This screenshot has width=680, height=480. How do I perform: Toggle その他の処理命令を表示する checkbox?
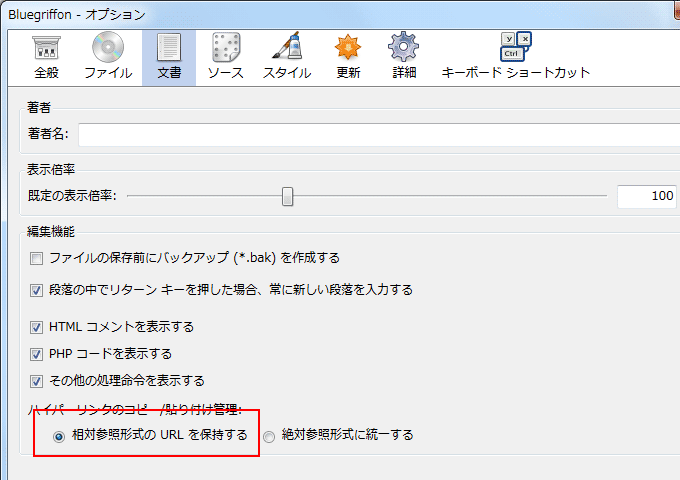pos(36,382)
